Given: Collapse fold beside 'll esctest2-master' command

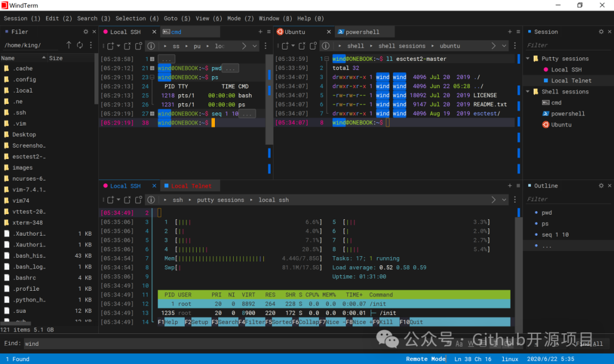Looking at the screenshot, I should [326, 58].
